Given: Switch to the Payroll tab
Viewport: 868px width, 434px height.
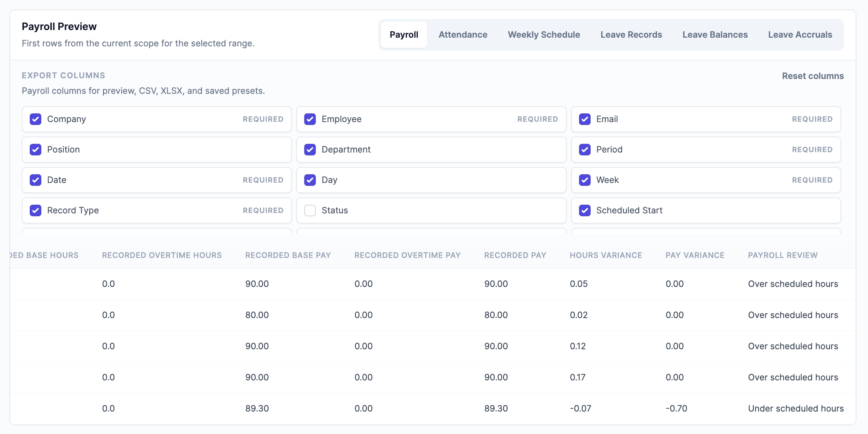Looking at the screenshot, I should click(404, 35).
